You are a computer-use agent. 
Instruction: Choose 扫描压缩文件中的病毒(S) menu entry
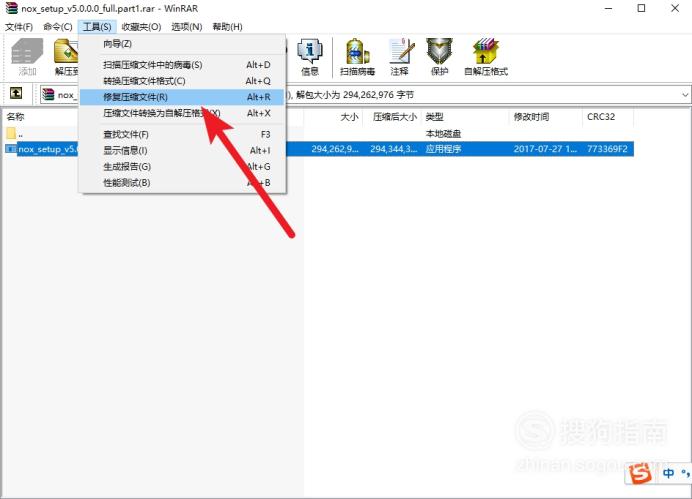click(x=182, y=65)
